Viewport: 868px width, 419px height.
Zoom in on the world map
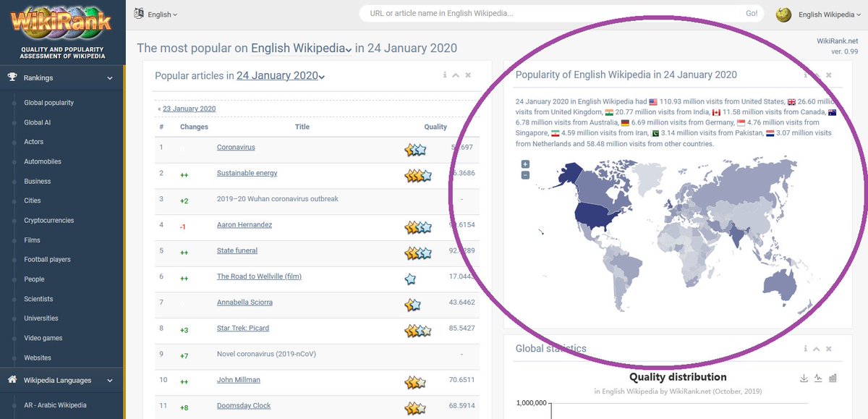525,164
